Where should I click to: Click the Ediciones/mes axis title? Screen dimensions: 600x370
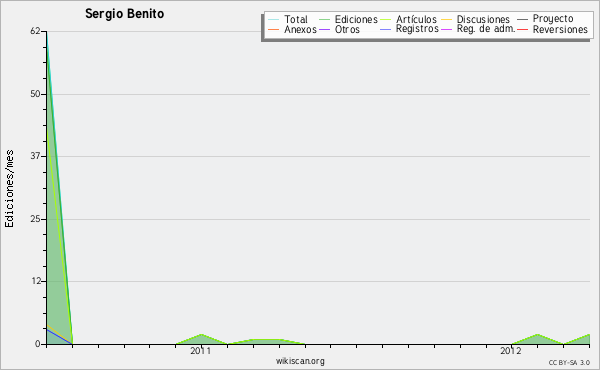click(x=9, y=189)
